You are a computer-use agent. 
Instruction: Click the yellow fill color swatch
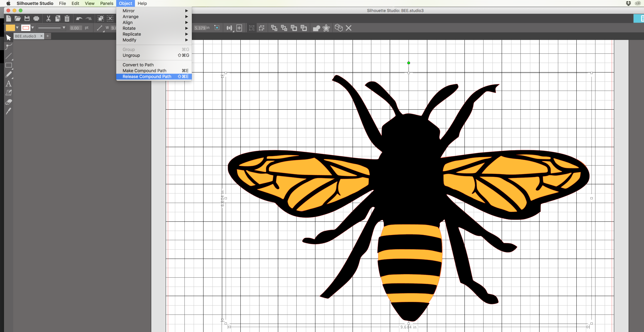tap(10, 28)
